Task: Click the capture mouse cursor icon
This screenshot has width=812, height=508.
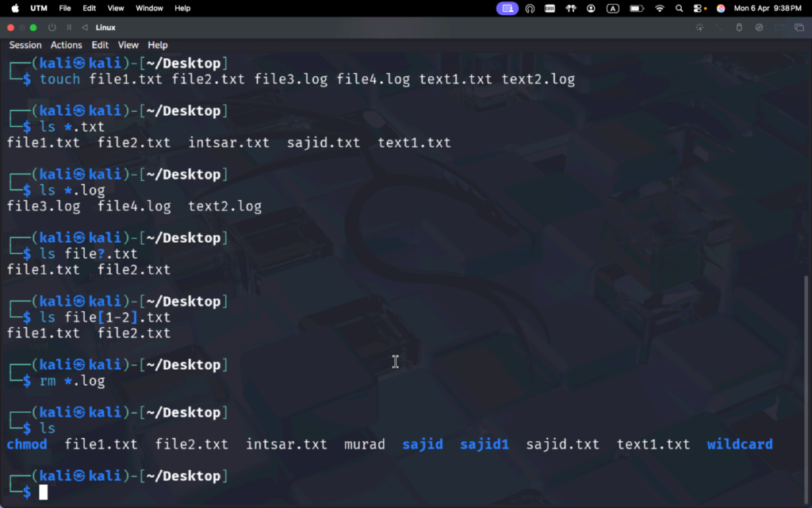Action: 699,27
